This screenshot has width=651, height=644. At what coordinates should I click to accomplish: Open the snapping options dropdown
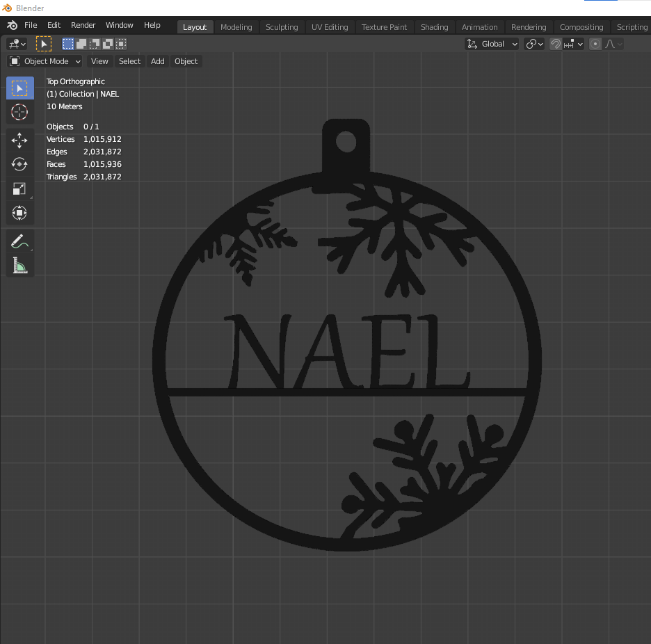click(573, 44)
